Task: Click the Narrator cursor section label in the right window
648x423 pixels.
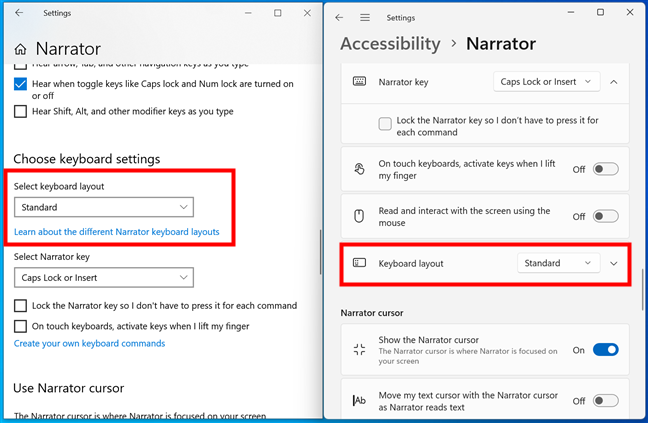Action: (x=372, y=313)
